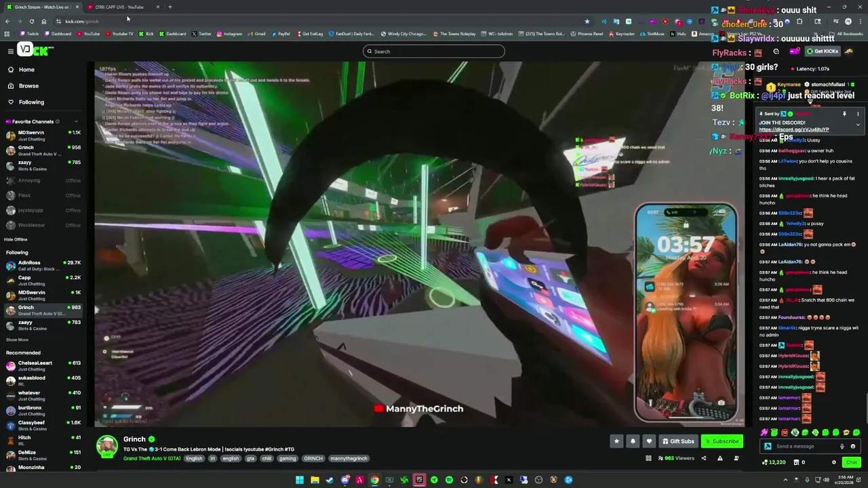The width and height of the screenshot is (868, 488).
Task: Open chat settings gear icon
Action: (x=834, y=462)
